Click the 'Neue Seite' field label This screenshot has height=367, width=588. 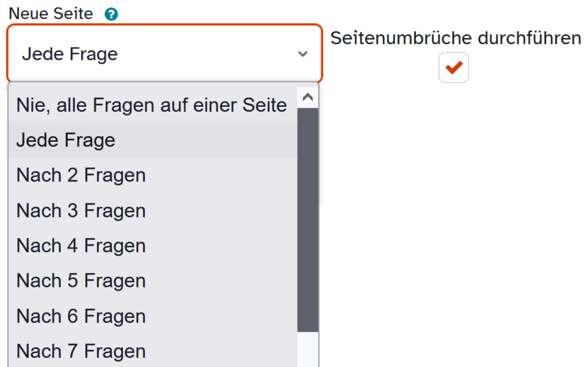[51, 14]
